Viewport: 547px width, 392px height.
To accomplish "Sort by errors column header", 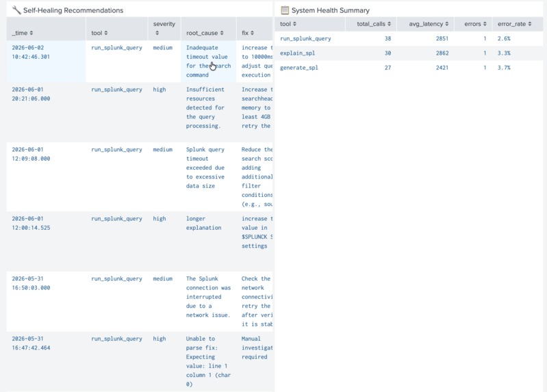I will click(475, 24).
